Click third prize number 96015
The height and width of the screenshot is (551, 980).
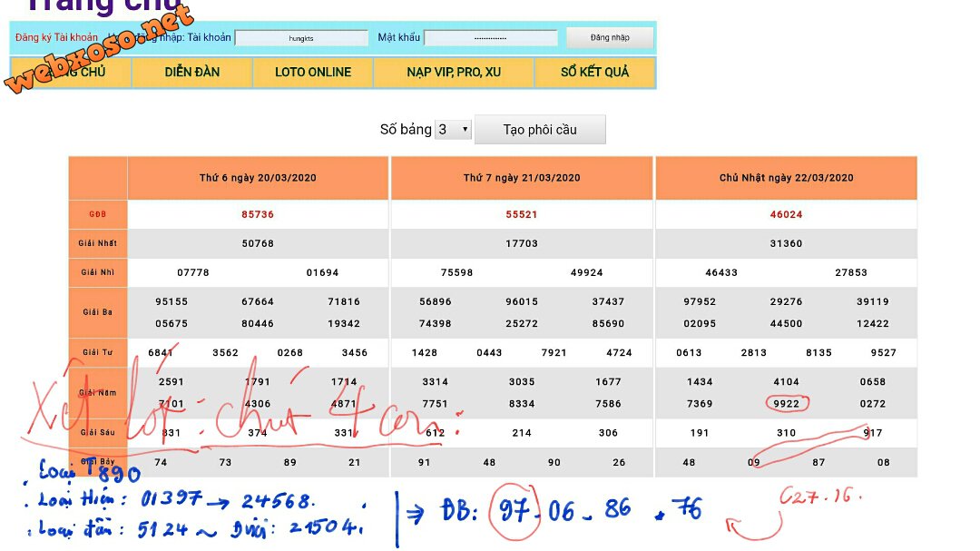coord(522,301)
